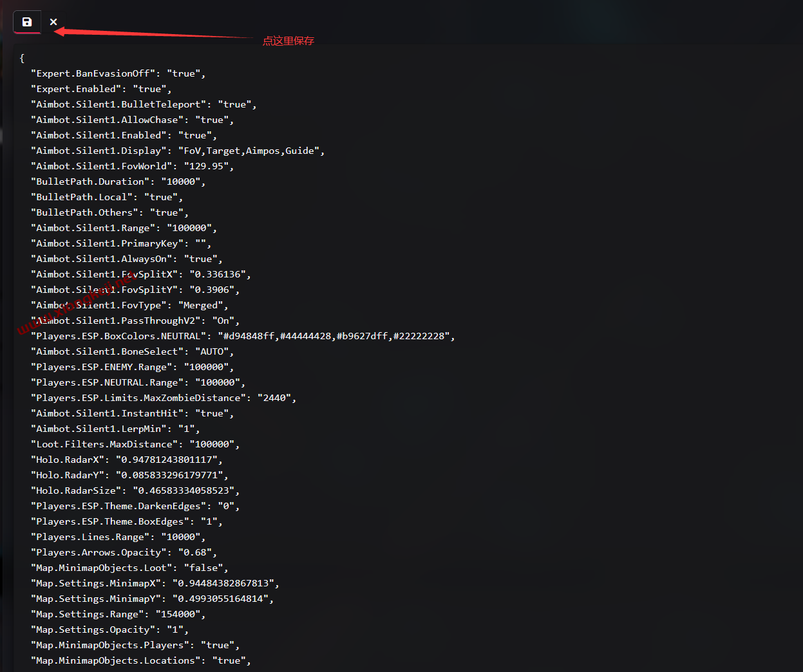803x672 pixels.
Task: Click the empty PrimaryKey value quotes
Action: 200,243
